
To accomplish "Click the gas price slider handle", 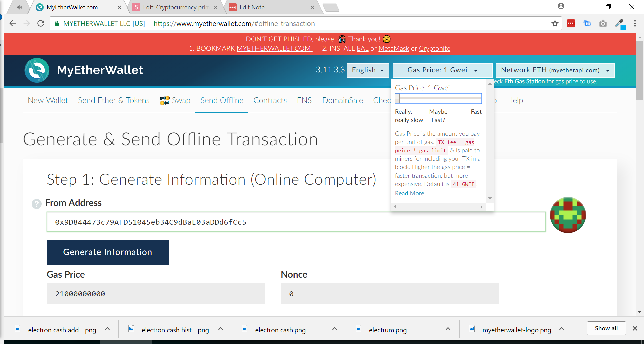I will pos(398,99).
